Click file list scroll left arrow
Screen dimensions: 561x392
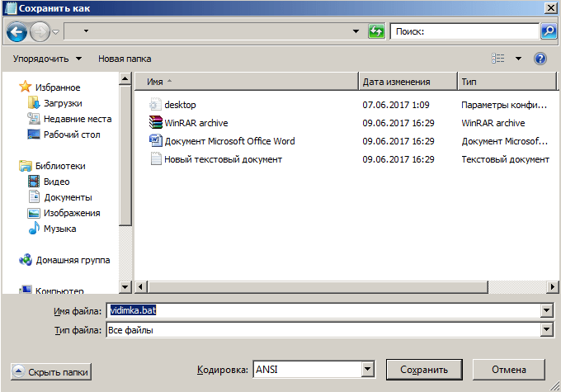tap(140, 286)
